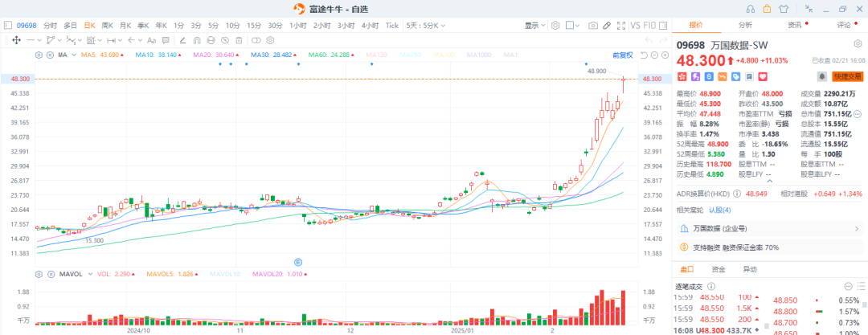Select the Tick chart view

[392, 26]
